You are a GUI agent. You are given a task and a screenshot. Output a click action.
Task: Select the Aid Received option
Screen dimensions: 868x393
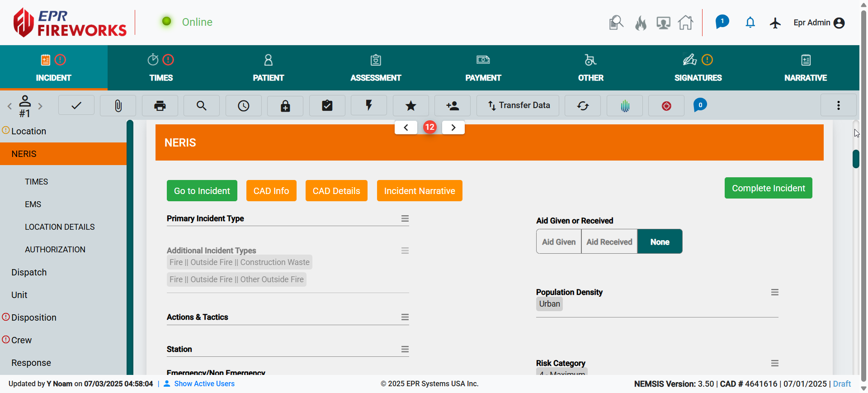click(609, 242)
